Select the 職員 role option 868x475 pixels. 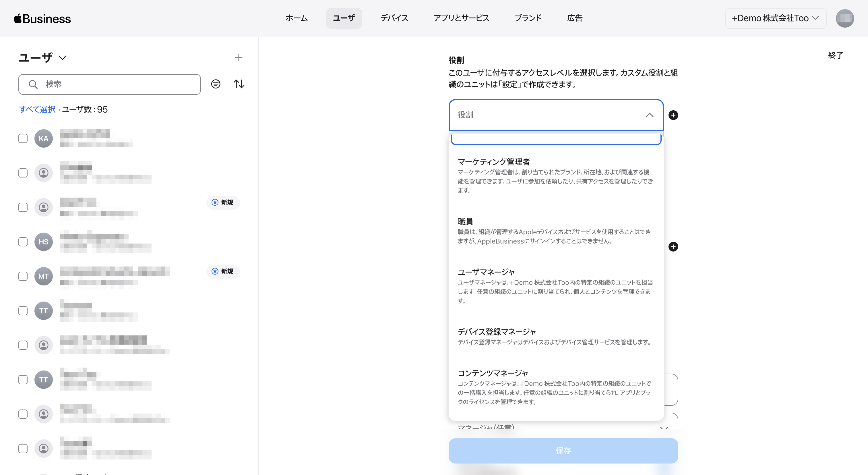[556, 231]
